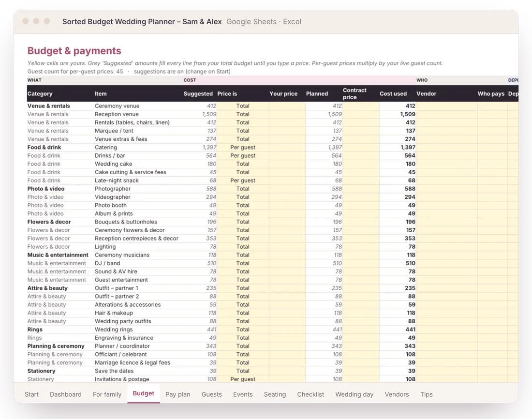Click the Cost used column header
This screenshot has width=532, height=419.
(393, 94)
